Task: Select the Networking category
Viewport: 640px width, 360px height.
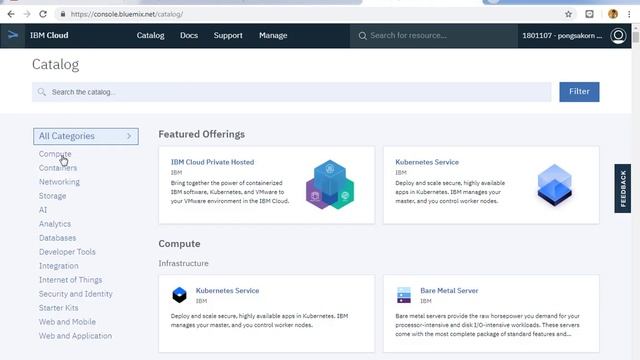Action: (59, 182)
